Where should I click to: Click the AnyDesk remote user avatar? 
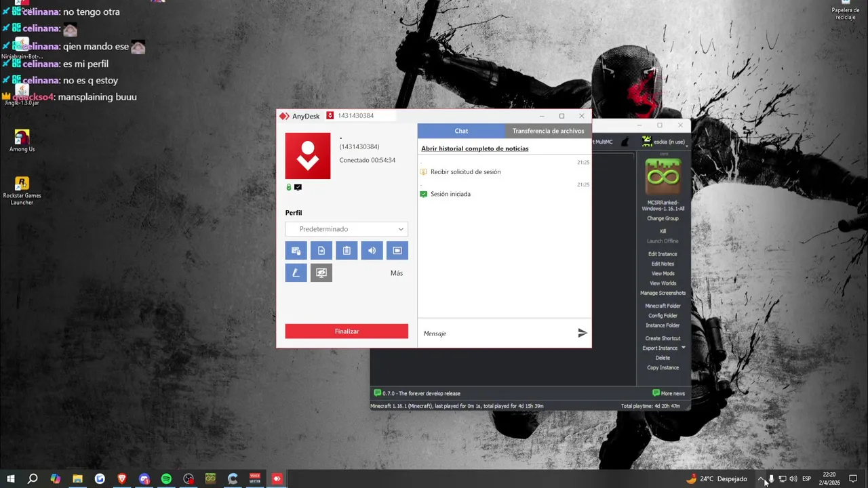pos(308,156)
